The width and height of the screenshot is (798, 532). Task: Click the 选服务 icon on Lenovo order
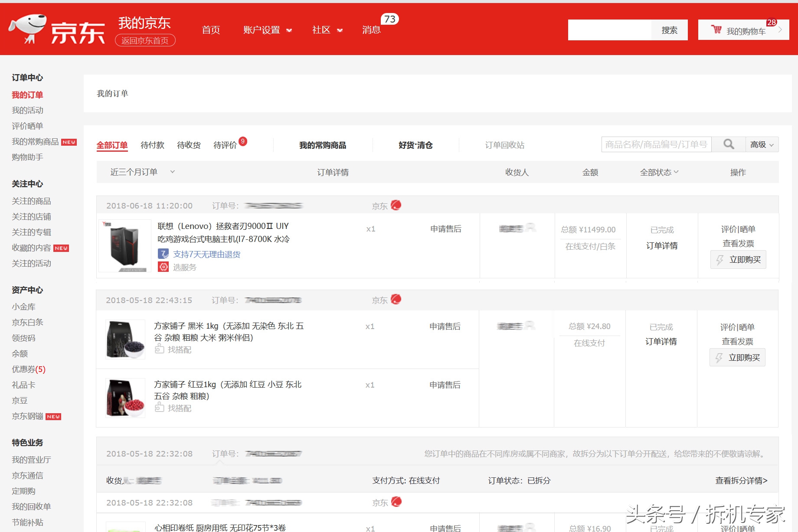coord(164,267)
